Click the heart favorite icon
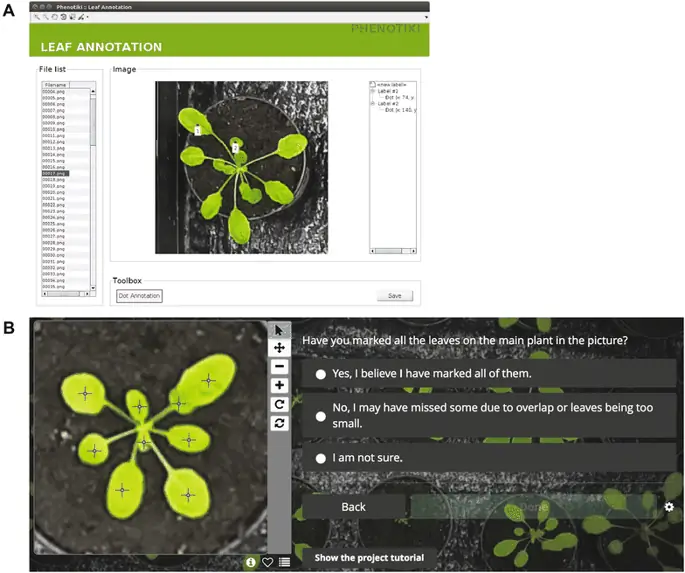The image size is (685, 573). click(x=268, y=562)
